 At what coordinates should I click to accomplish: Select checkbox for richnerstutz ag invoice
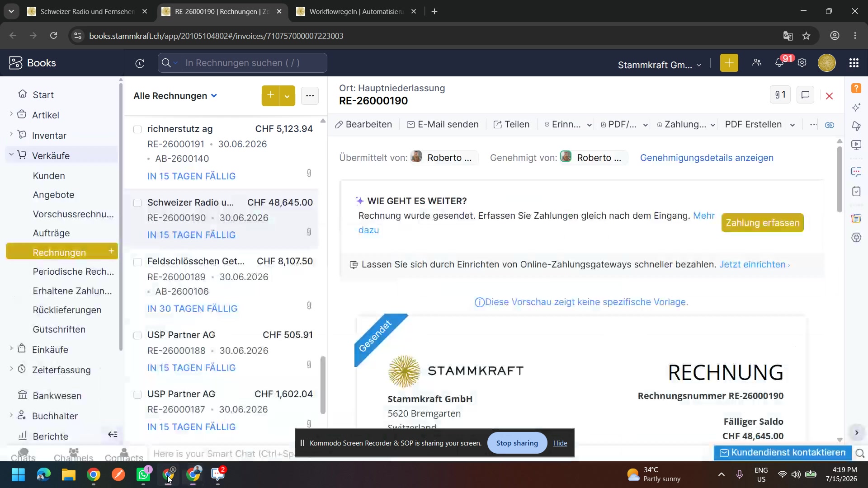pyautogui.click(x=137, y=130)
